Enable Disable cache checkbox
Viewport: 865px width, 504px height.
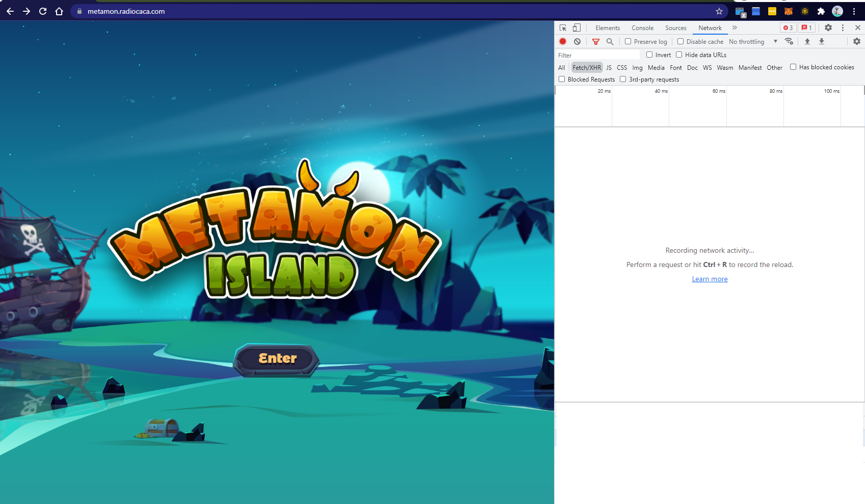tap(680, 42)
